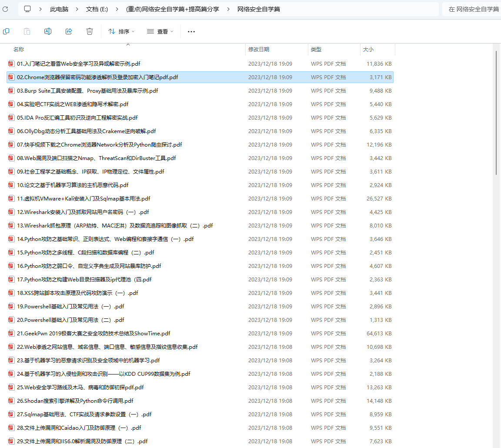Select file 25.Web安全学习路线及木马、病毒和防御初探pdf.pdf
The width and height of the screenshot is (501, 448).
click(200, 387)
